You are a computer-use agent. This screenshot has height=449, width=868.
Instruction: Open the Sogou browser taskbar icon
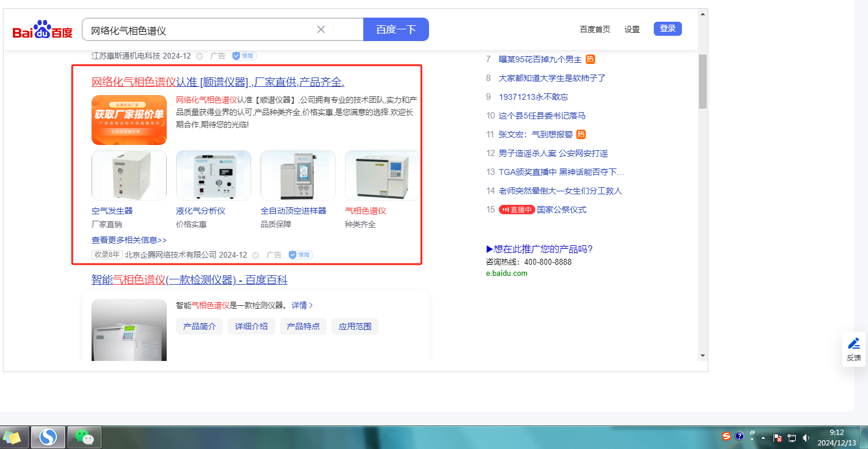[48, 437]
